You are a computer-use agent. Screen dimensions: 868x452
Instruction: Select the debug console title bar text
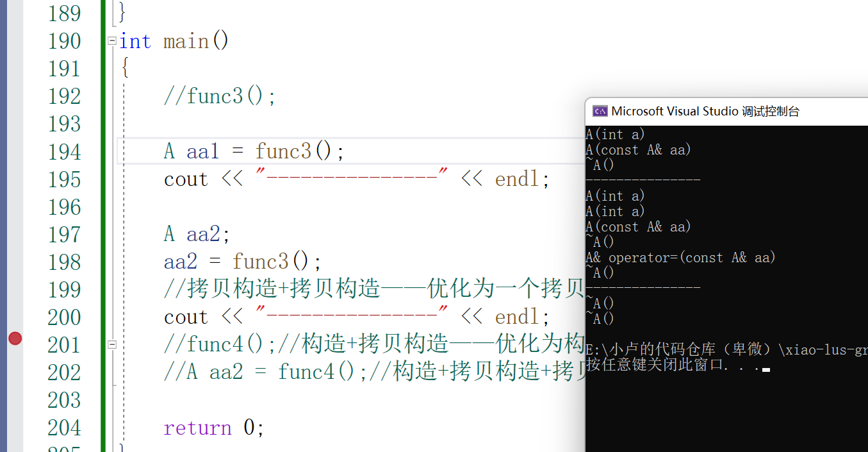(x=705, y=111)
